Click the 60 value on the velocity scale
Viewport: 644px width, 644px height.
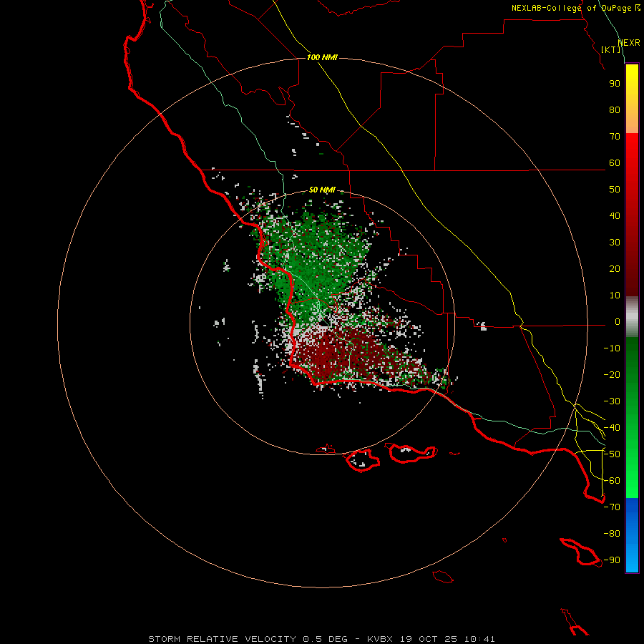point(615,163)
